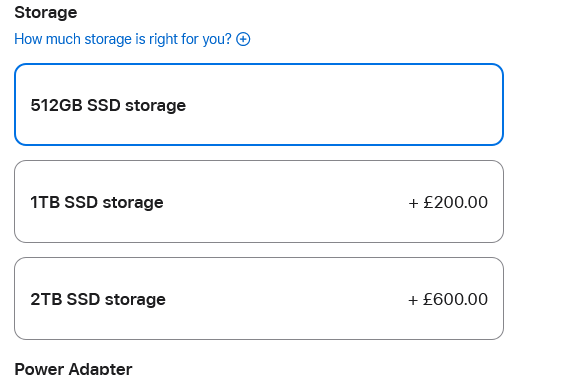Viewport: 582px width, 375px height.
Task: Click the + £600.00 price on 2TB option
Action: point(448,300)
